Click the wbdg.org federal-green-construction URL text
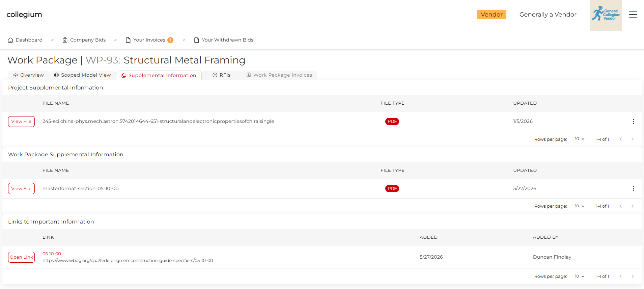The width and height of the screenshot is (644, 289). (128, 261)
